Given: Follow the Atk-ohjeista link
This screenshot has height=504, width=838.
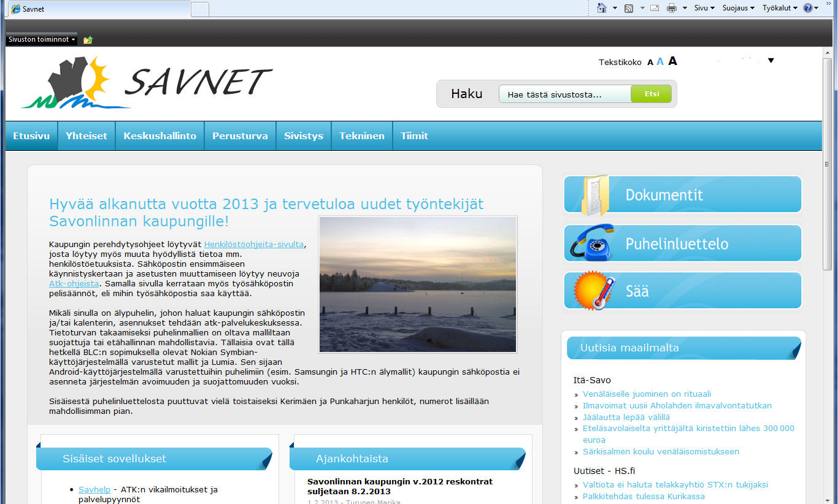Looking at the screenshot, I should pos(74,284).
